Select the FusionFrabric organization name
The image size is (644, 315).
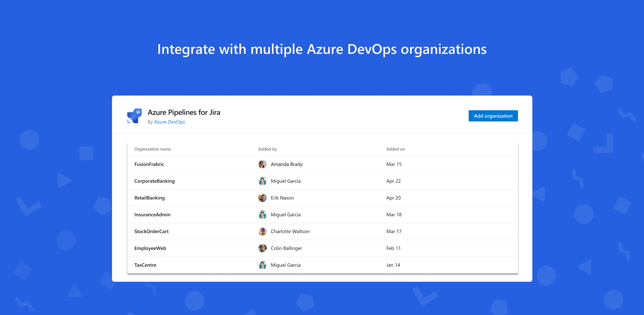click(x=149, y=164)
